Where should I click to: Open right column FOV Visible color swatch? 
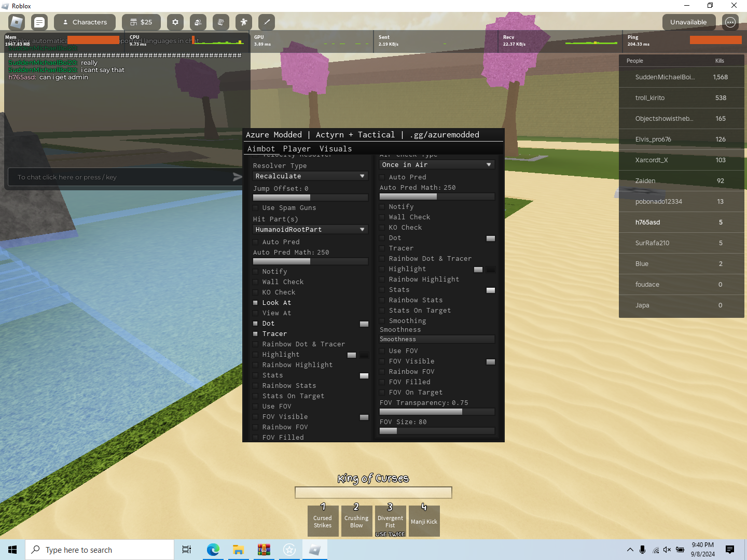click(491, 362)
